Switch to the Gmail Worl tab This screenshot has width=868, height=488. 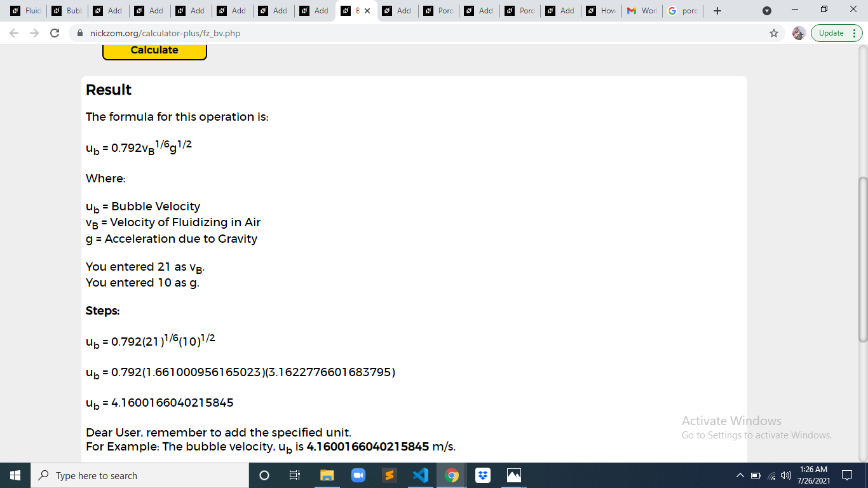pos(642,11)
